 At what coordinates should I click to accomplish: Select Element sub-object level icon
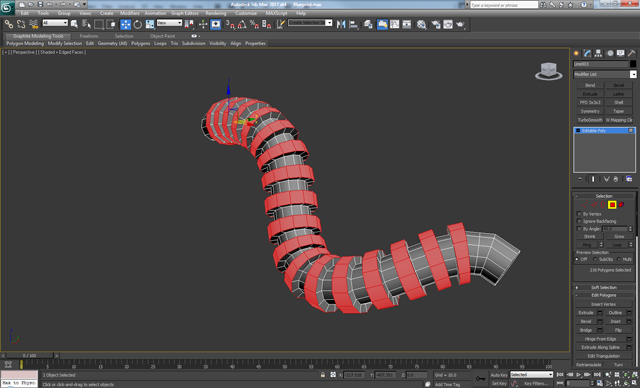621,204
